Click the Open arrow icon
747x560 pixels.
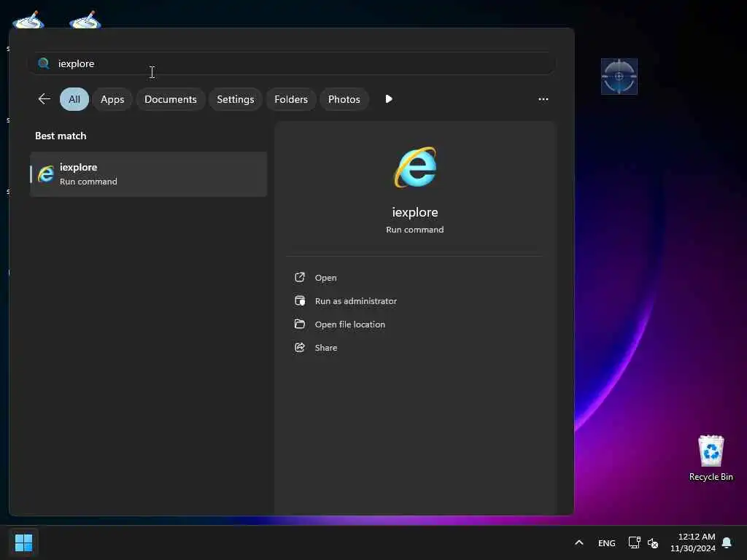300,277
